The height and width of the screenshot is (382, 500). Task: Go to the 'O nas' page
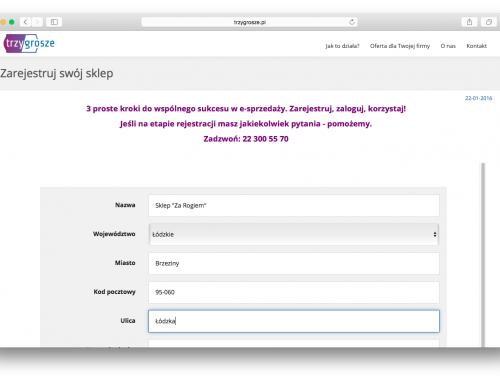[x=448, y=46]
